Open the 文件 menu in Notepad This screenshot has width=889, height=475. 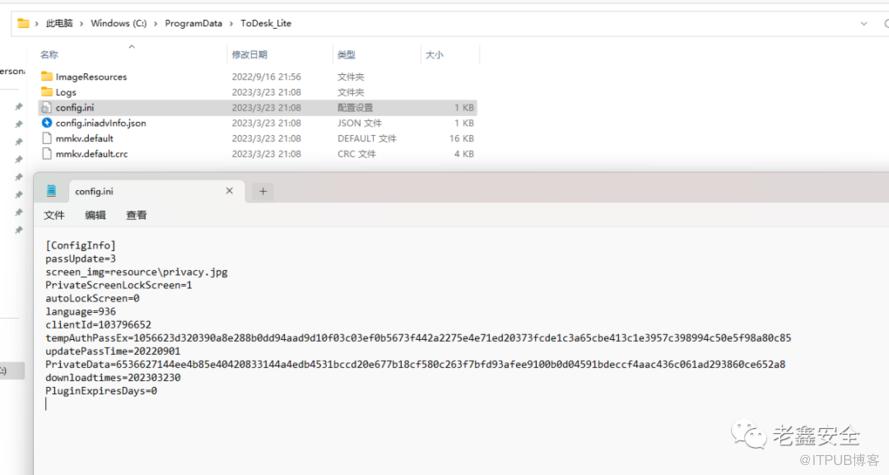pos(54,215)
